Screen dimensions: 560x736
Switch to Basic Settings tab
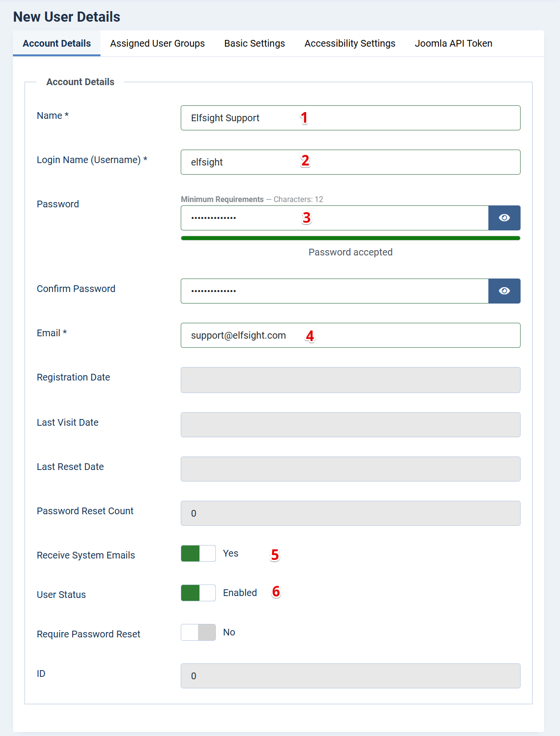tap(254, 43)
